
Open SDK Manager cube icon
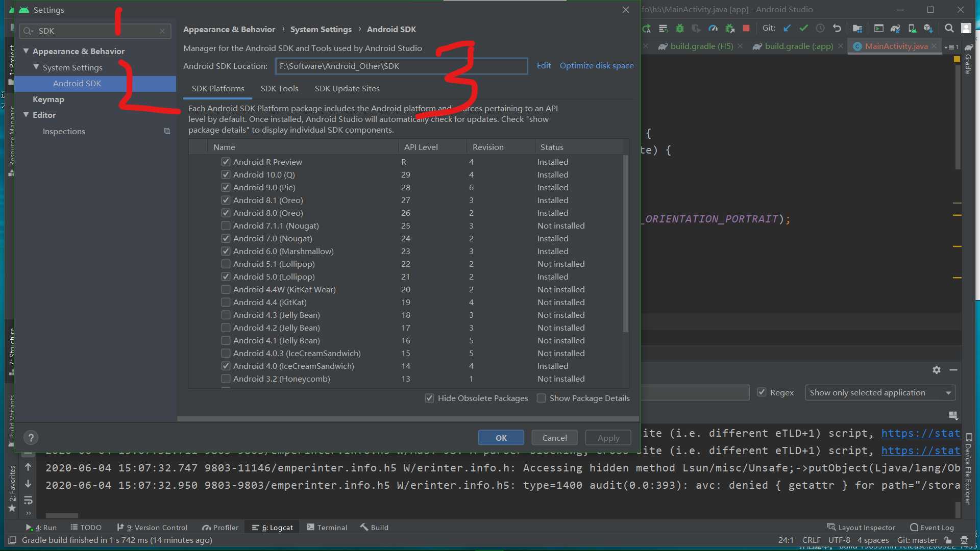[x=928, y=29]
